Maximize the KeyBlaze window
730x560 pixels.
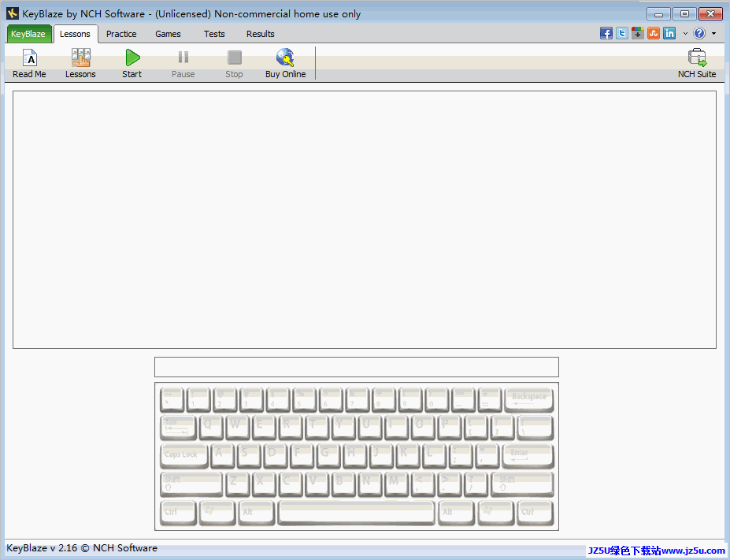pyautogui.click(x=684, y=14)
